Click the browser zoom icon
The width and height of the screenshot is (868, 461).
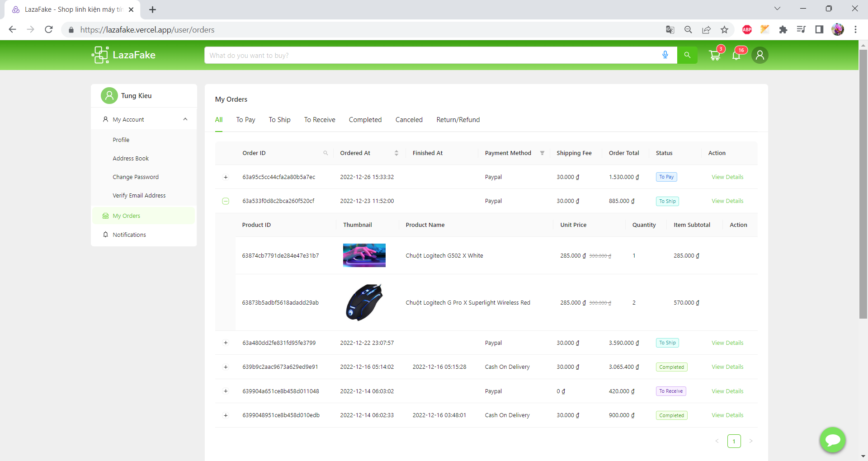point(688,29)
